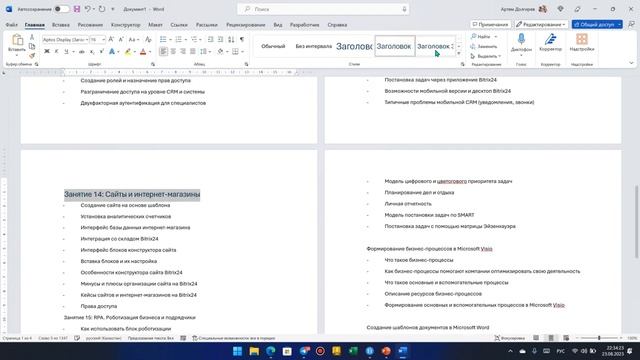Expand numbered list style dropdown
The image size is (640, 360).
click(186, 40)
